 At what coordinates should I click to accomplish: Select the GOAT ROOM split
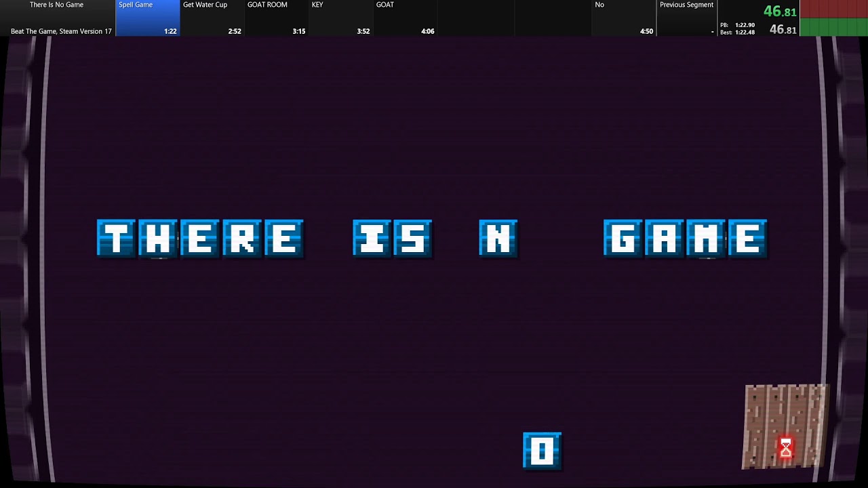tap(277, 18)
